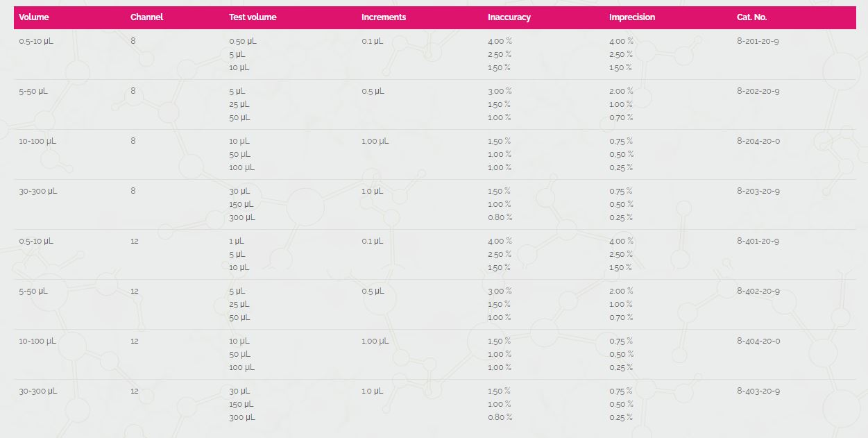Select catalog number 8-403-20-9
This screenshot has width=868, height=438.
coord(758,391)
